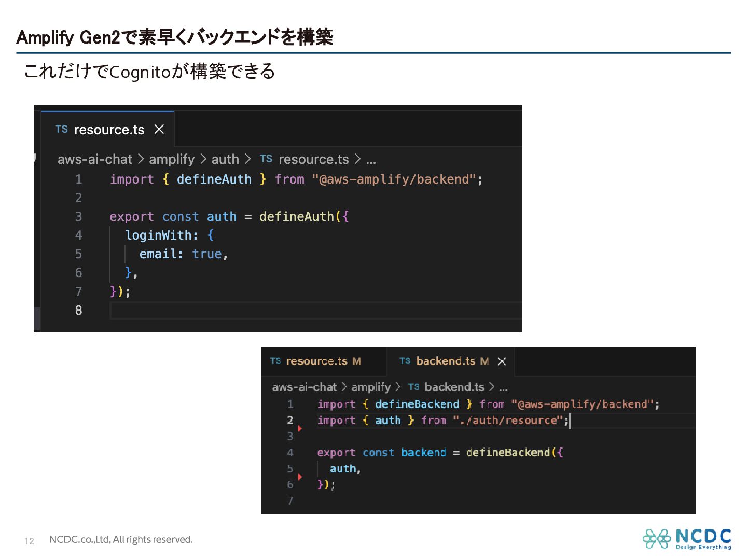Click the line 'export const backend = defineBackend({'
Image resolution: width=747 pixels, height=560 pixels.
[440, 453]
